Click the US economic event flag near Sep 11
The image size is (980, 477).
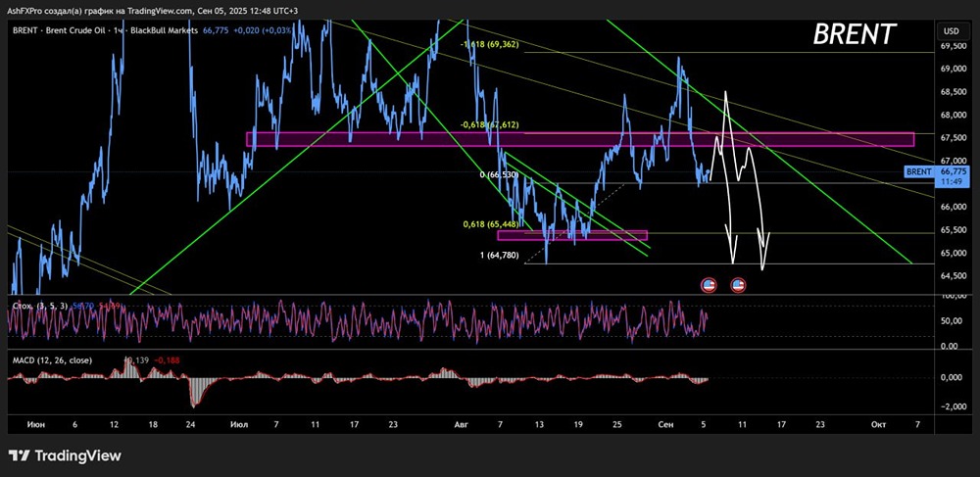[x=738, y=285]
